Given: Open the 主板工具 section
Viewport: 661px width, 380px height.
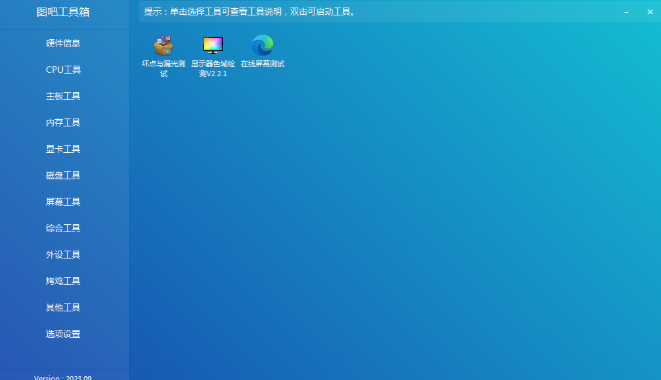Looking at the screenshot, I should 63,96.
